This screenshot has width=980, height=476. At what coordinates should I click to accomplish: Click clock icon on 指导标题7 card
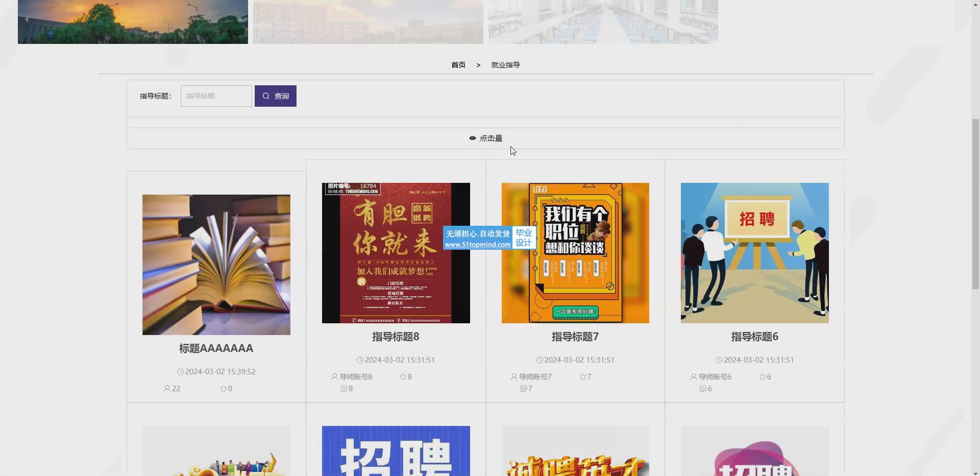[540, 360]
